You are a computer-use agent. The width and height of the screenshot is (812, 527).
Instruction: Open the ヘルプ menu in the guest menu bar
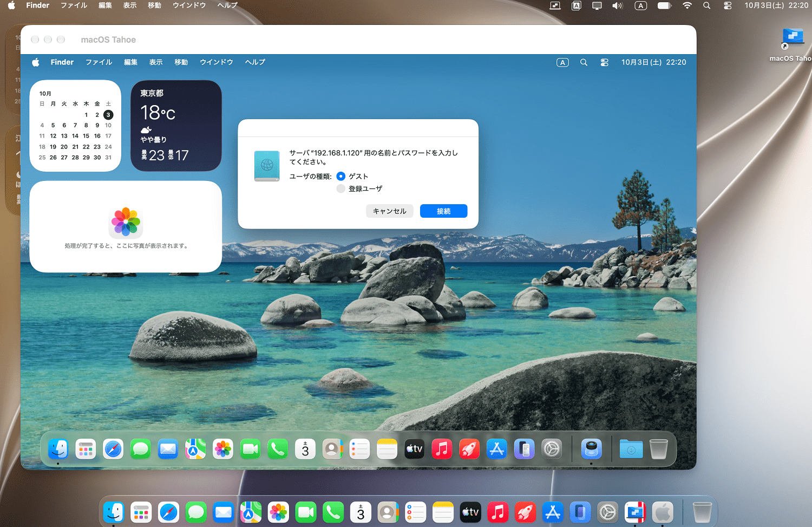pos(255,62)
